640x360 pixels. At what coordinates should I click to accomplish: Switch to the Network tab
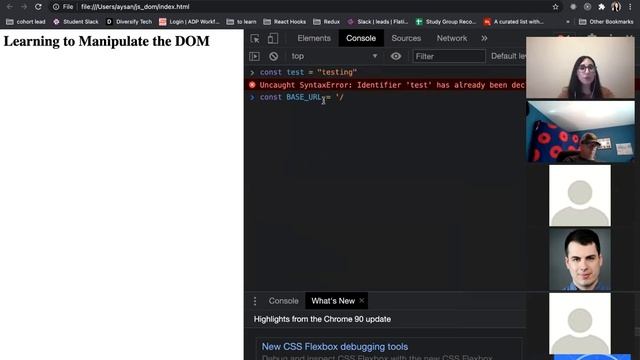451,38
